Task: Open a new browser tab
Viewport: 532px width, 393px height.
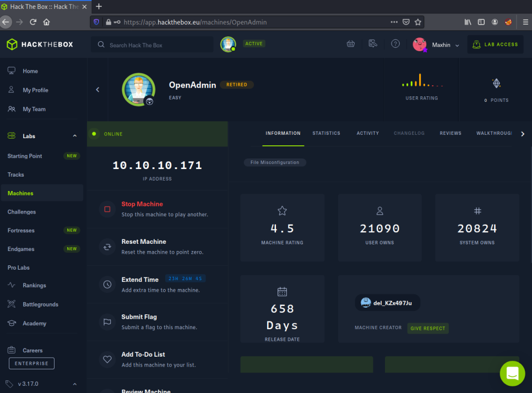Action: [99, 7]
